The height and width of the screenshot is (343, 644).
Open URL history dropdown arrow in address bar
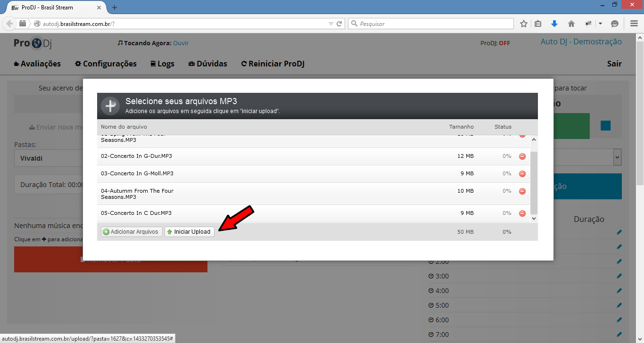click(330, 24)
